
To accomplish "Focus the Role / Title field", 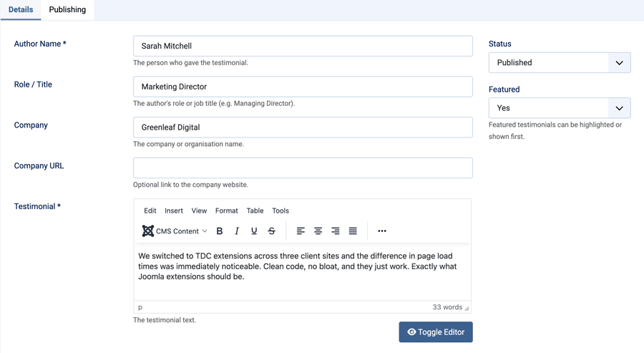I will tap(303, 87).
